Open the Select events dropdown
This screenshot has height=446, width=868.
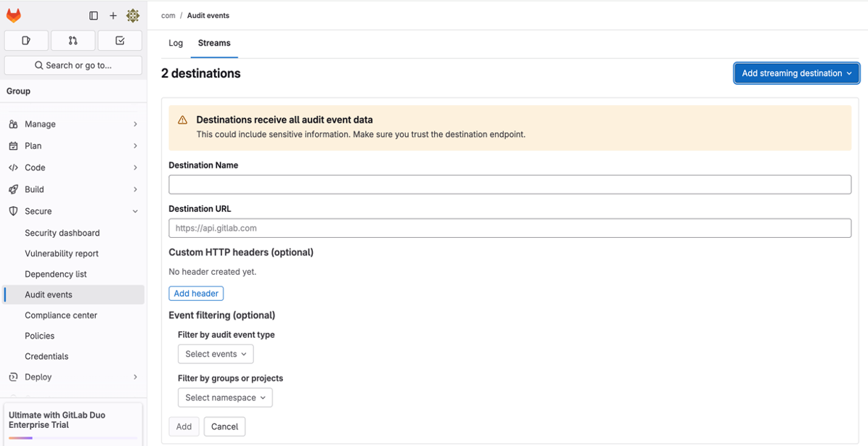216,354
